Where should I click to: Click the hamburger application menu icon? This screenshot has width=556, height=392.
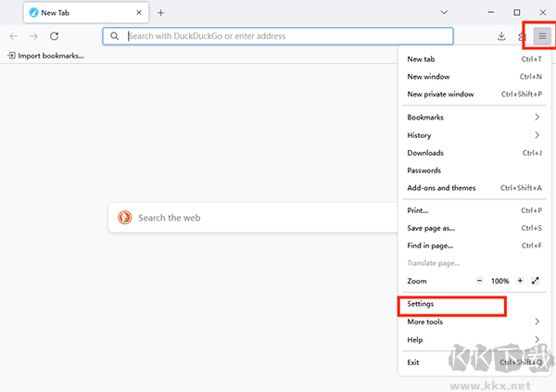click(x=542, y=36)
